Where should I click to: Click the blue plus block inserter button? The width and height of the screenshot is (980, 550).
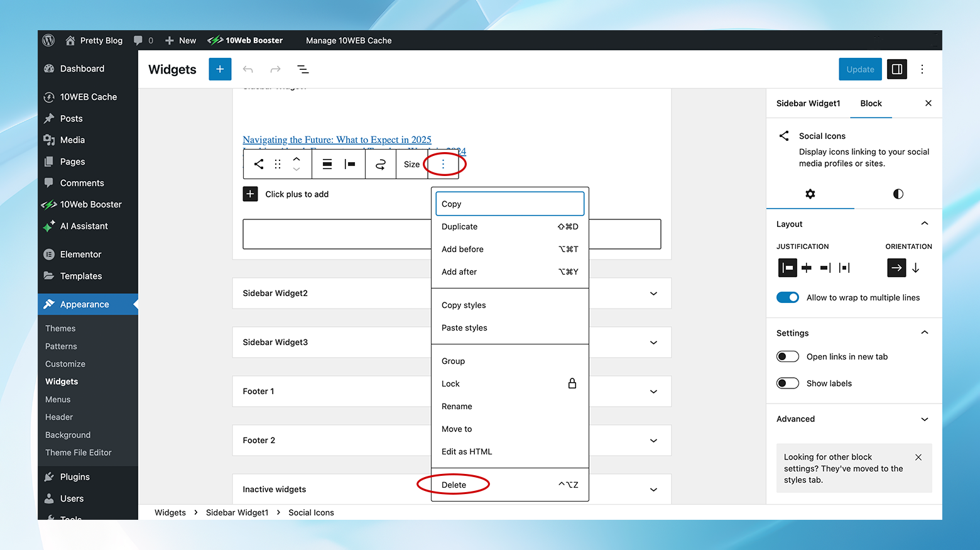click(x=220, y=69)
